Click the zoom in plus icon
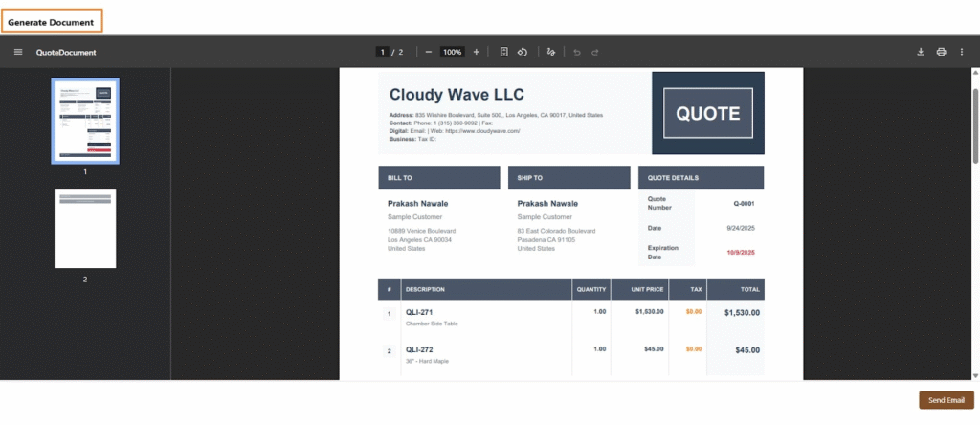Viewport: 980px width, 425px height. point(476,52)
